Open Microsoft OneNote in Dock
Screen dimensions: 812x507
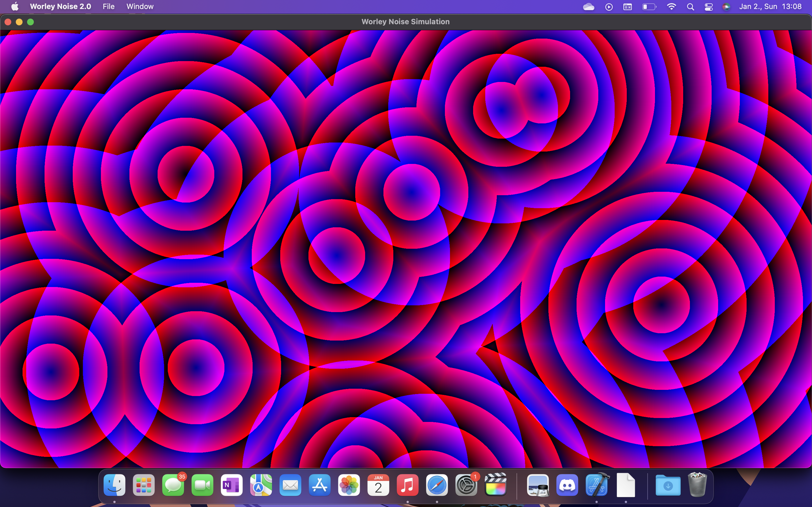tap(231, 485)
